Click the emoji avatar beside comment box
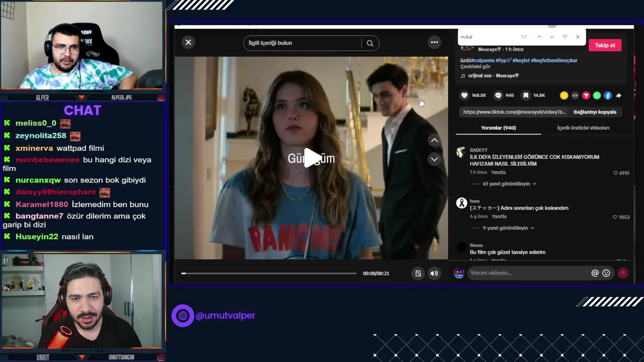The height and width of the screenshot is (362, 644). click(x=459, y=273)
